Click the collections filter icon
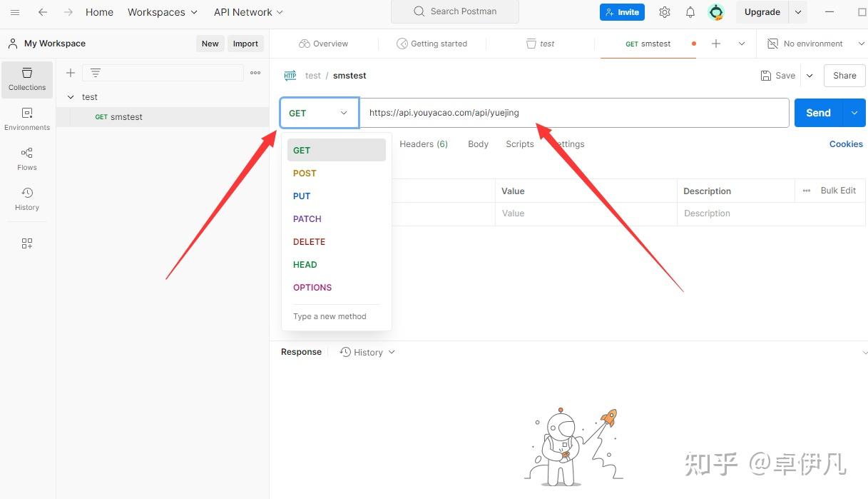Viewport: 868px width, 499px height. pos(96,73)
